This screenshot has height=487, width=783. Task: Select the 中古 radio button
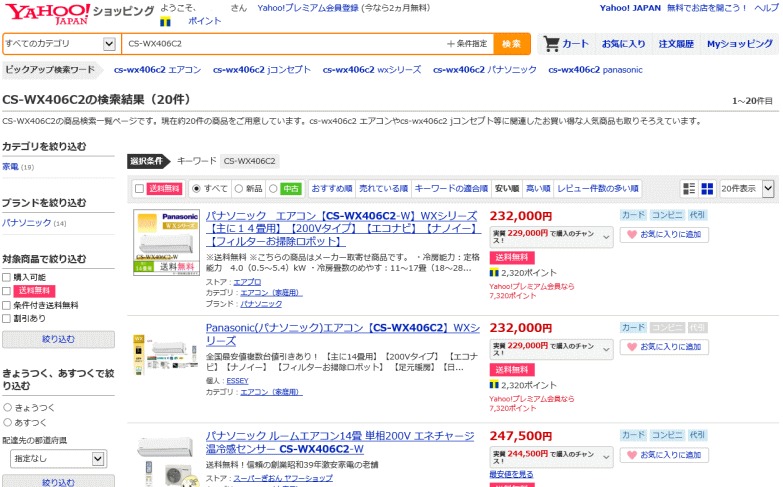(273, 189)
